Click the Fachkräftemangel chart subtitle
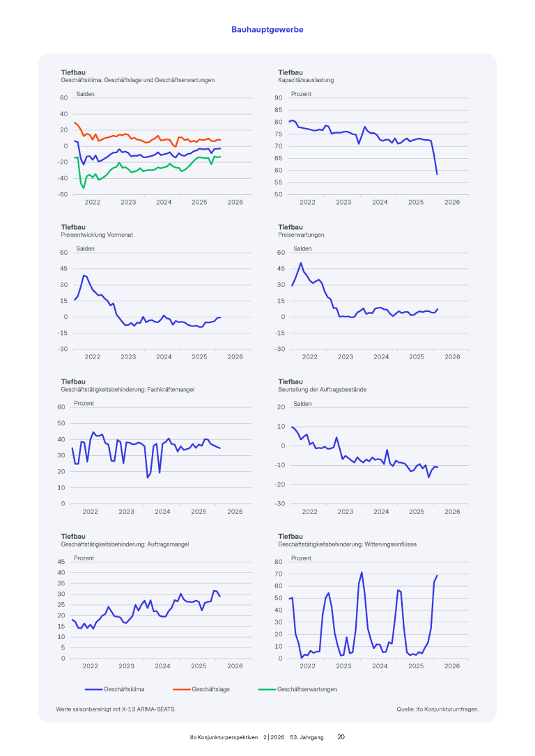This screenshot has height=756, width=535. click(x=127, y=389)
